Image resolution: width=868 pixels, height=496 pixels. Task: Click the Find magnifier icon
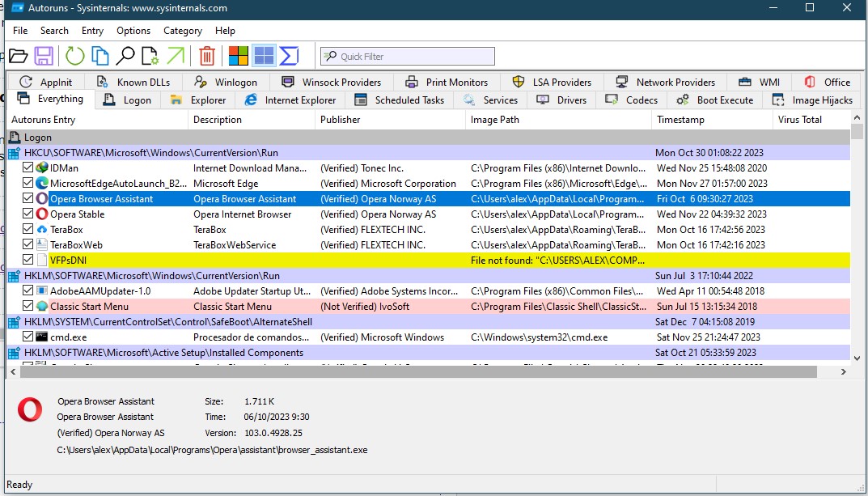pyautogui.click(x=125, y=56)
